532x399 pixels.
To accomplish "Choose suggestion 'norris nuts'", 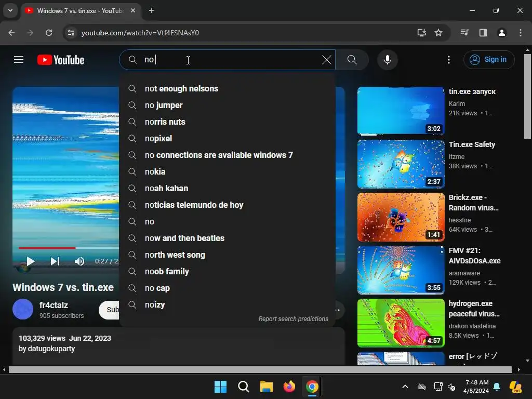I will [x=227, y=122].
